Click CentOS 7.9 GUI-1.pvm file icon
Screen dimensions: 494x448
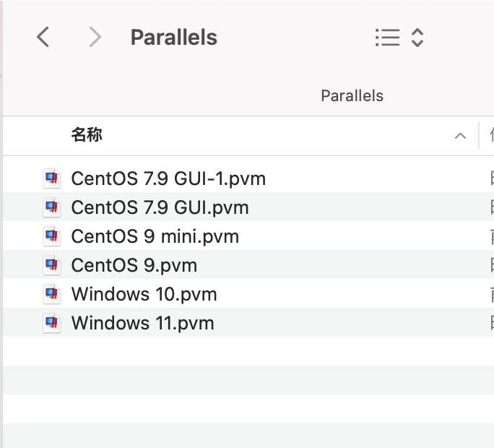click(51, 178)
